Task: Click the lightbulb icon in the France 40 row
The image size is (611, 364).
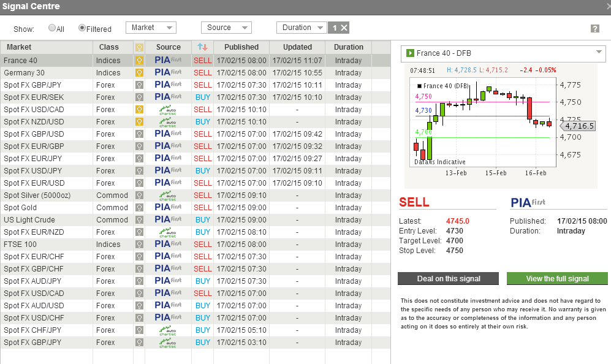Action: pos(139,61)
